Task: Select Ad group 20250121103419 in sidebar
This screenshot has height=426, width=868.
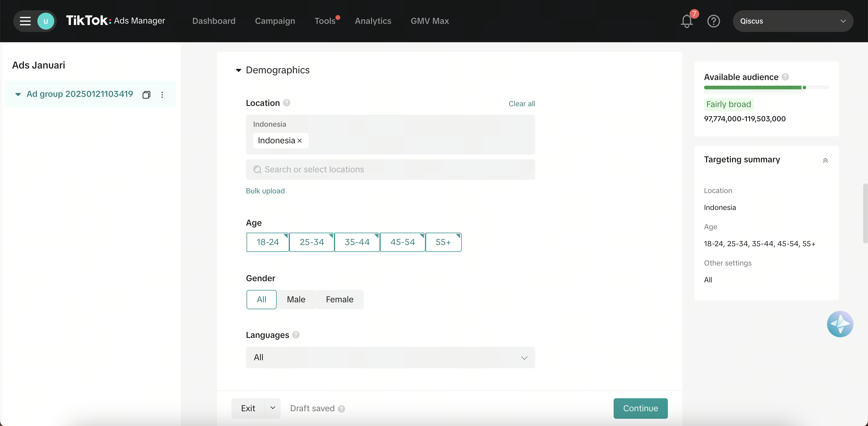Action: pos(80,94)
